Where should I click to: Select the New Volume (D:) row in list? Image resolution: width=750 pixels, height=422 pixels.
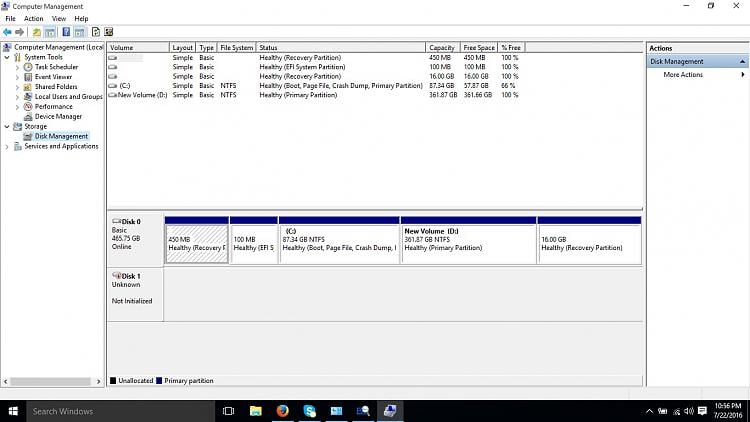coord(314,95)
